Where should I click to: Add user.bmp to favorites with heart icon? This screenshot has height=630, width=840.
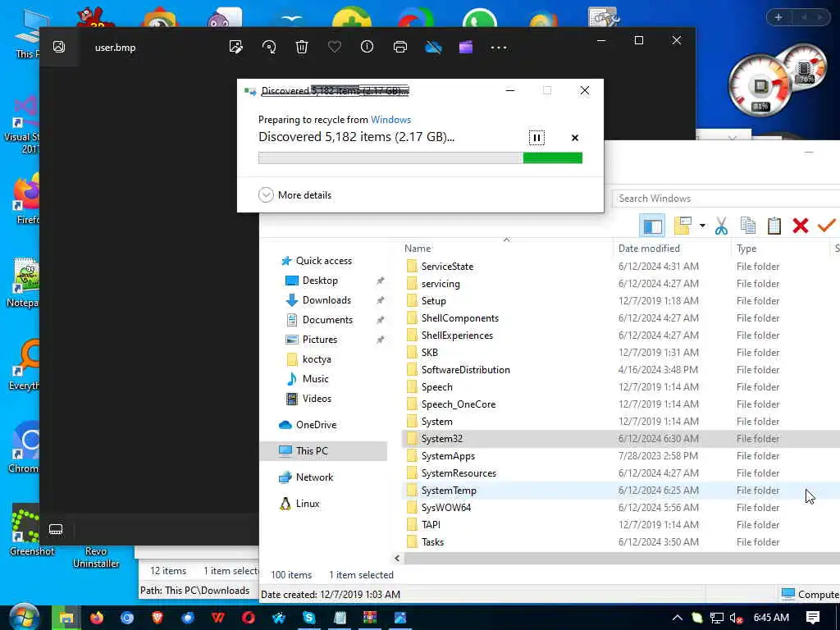(335, 47)
